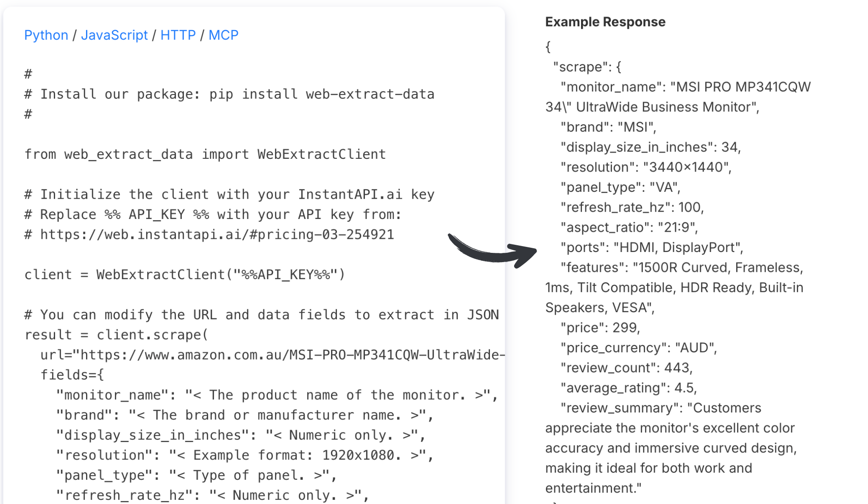The width and height of the screenshot is (868, 504).
Task: Click the WebExtractClient import line
Action: [205, 154]
